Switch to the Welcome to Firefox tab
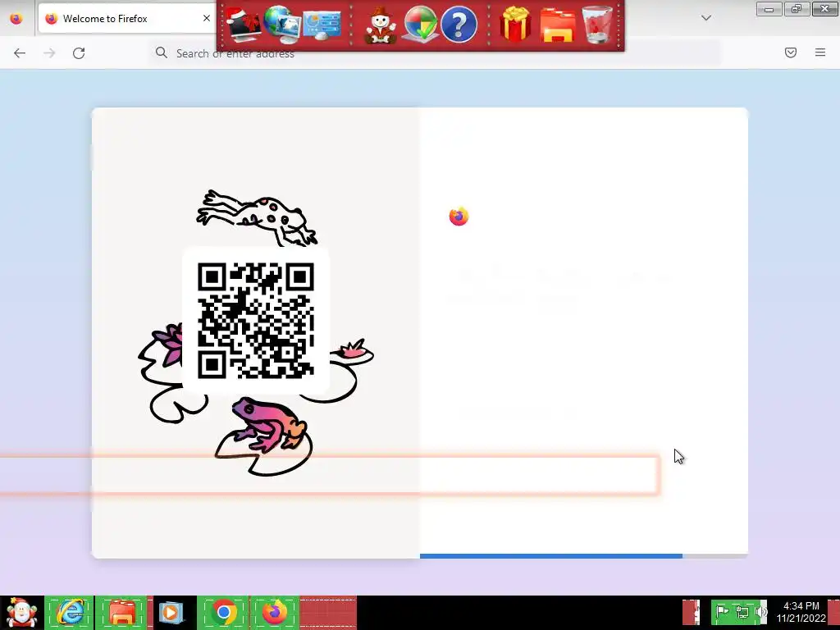 coord(127,19)
